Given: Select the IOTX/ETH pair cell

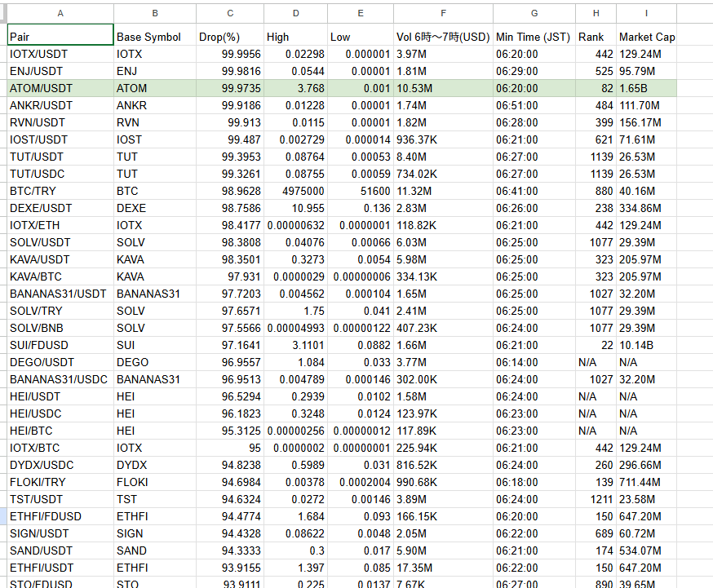Looking at the screenshot, I should (60, 225).
